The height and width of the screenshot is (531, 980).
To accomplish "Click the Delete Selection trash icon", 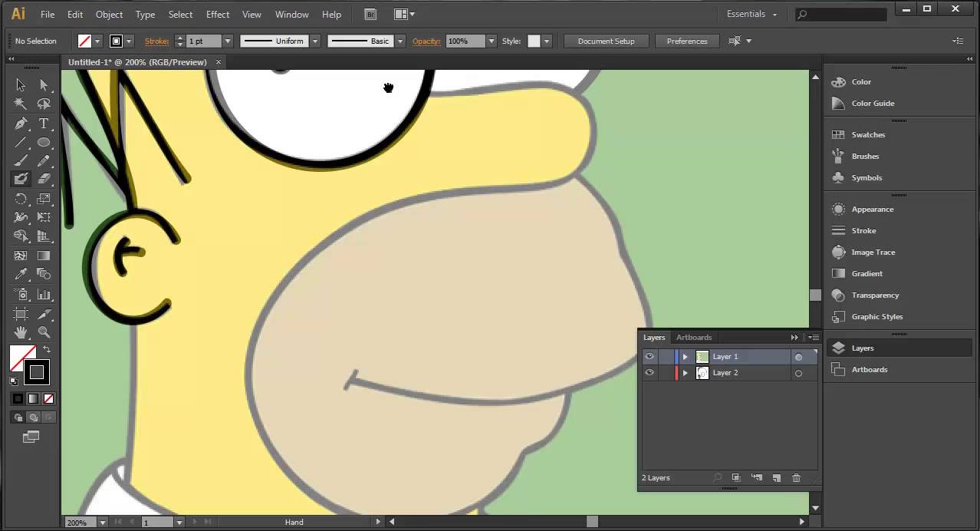I will coord(796,478).
